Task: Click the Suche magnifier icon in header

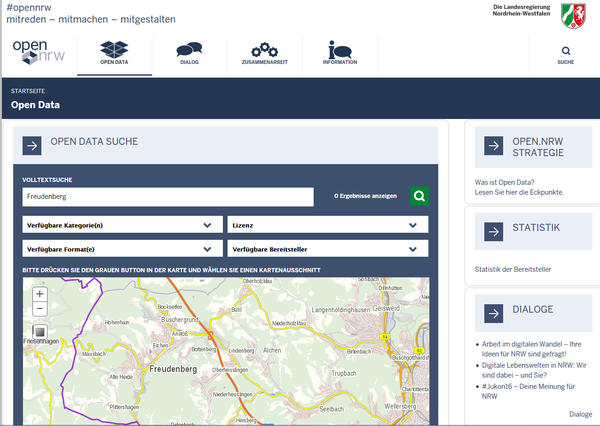Action: point(566,51)
